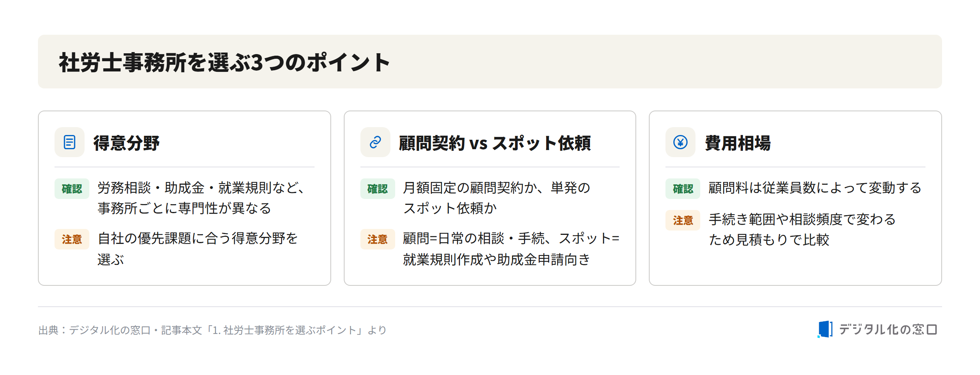Image resolution: width=980 pixels, height=375 pixels.
Task: Click the yen circle icon
Action: (x=680, y=142)
